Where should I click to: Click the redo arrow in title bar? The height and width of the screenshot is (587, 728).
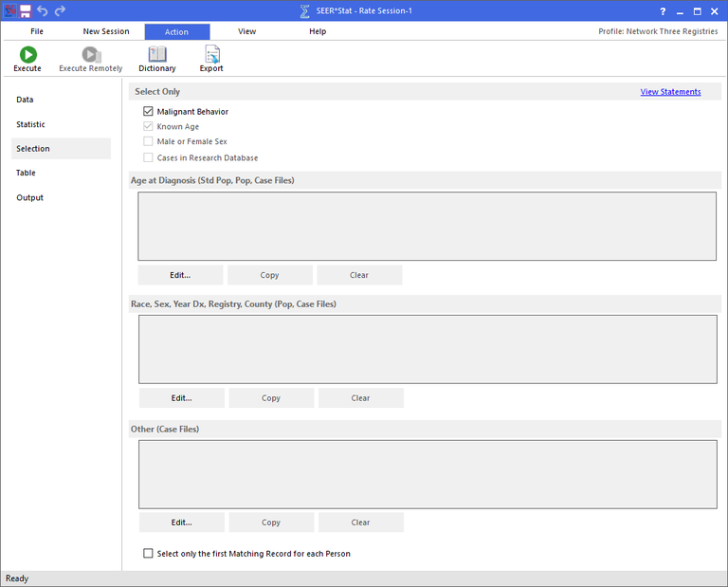click(60, 10)
